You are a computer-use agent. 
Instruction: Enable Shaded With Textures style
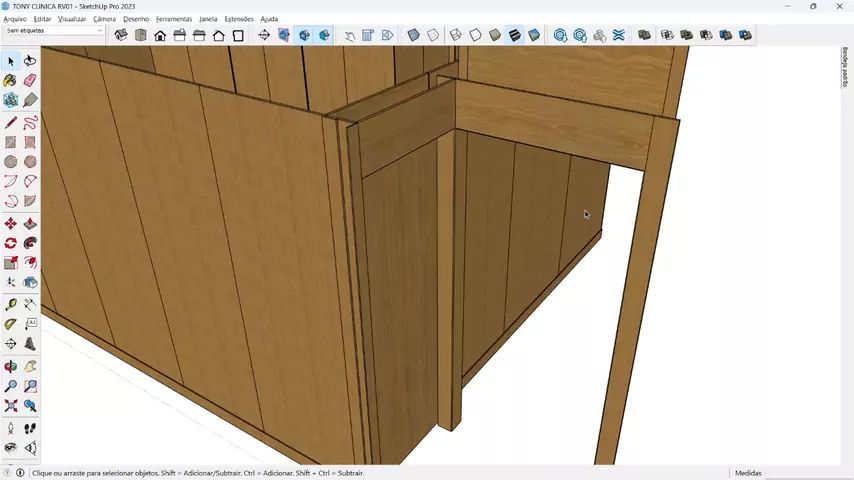514,35
